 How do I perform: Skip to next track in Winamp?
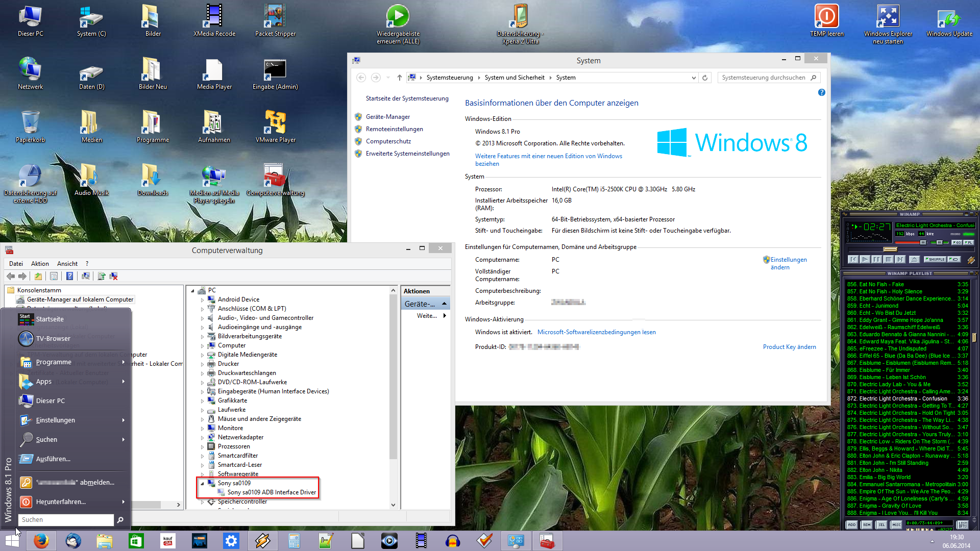coord(900,259)
